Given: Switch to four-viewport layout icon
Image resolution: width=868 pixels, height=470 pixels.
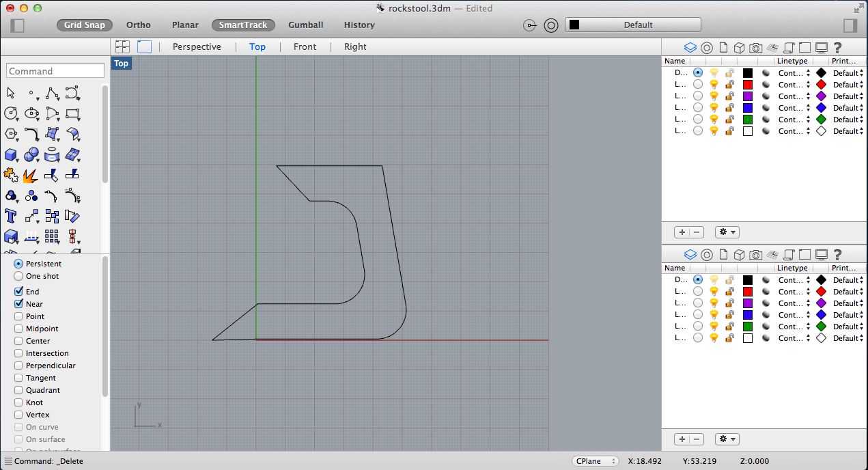Looking at the screenshot, I should pyautogui.click(x=123, y=46).
